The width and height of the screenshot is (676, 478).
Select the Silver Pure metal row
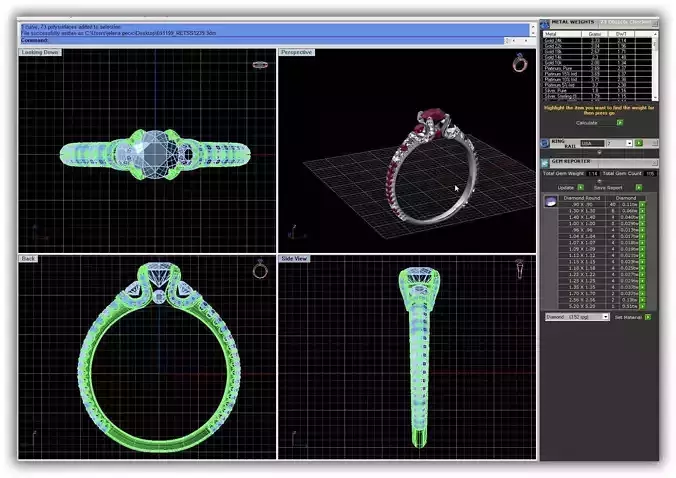[x=597, y=91]
